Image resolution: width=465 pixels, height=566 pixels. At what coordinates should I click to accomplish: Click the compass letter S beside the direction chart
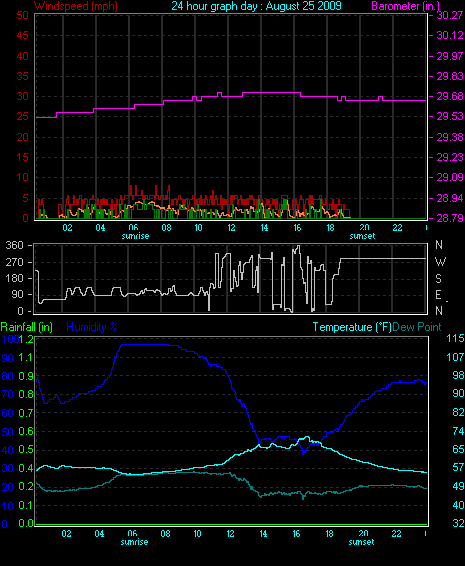coord(438,278)
